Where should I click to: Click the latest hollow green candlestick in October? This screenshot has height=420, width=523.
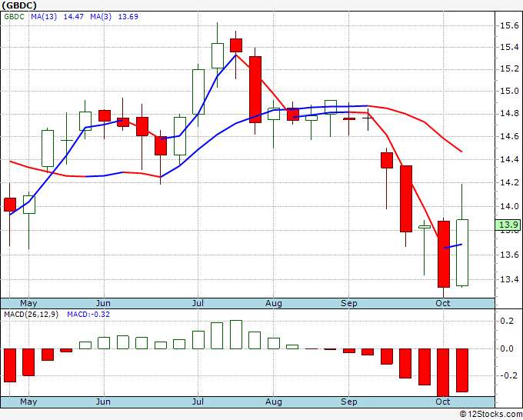pos(462,252)
